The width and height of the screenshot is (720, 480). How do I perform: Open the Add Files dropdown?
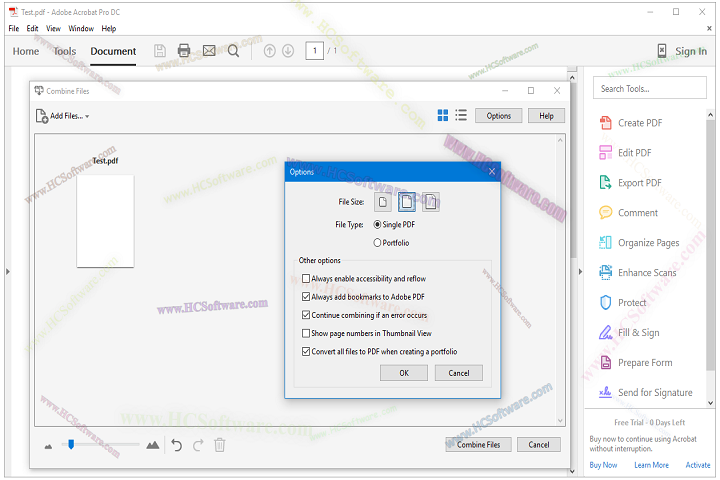(62, 116)
